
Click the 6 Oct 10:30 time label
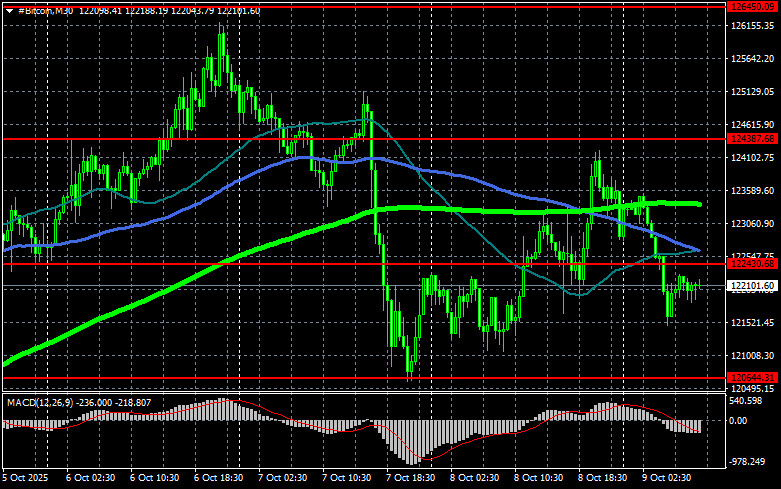(x=154, y=478)
